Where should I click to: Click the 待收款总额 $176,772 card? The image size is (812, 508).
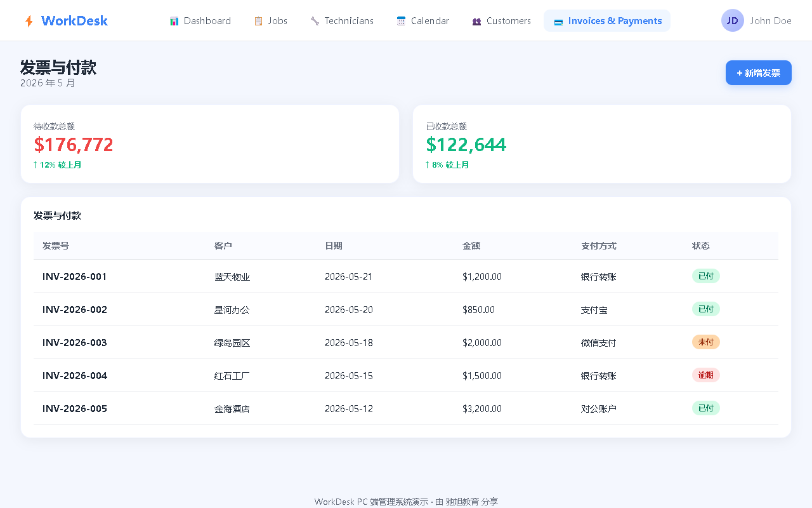click(x=210, y=144)
